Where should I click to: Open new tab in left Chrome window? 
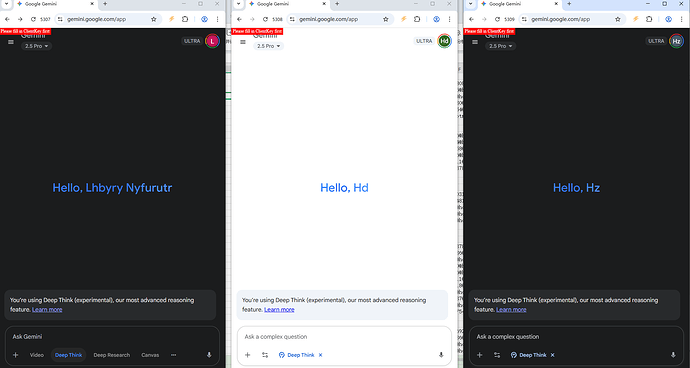coord(105,4)
